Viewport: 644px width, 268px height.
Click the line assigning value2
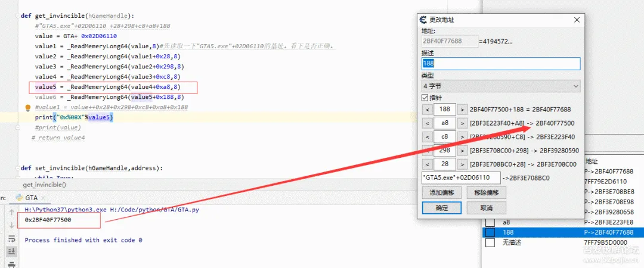click(107, 57)
